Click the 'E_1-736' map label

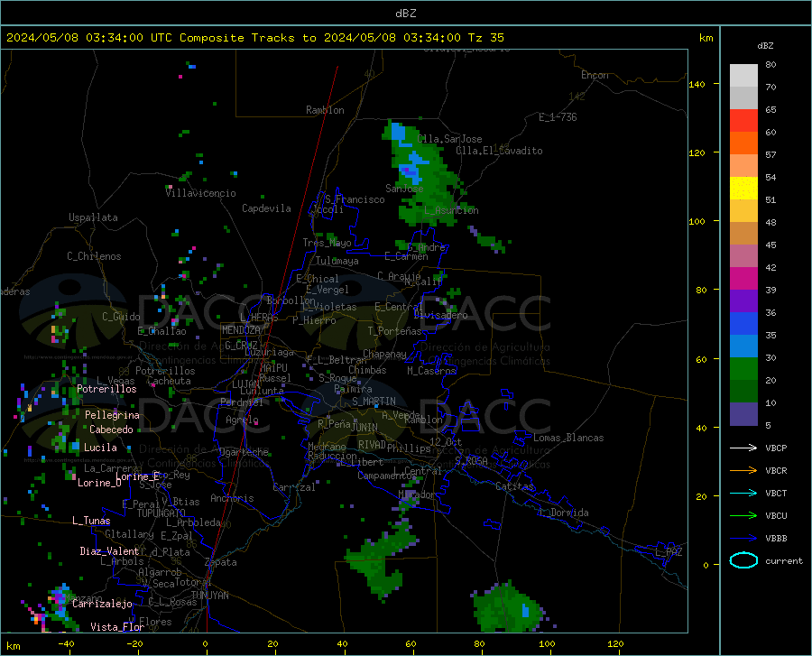pos(558,117)
